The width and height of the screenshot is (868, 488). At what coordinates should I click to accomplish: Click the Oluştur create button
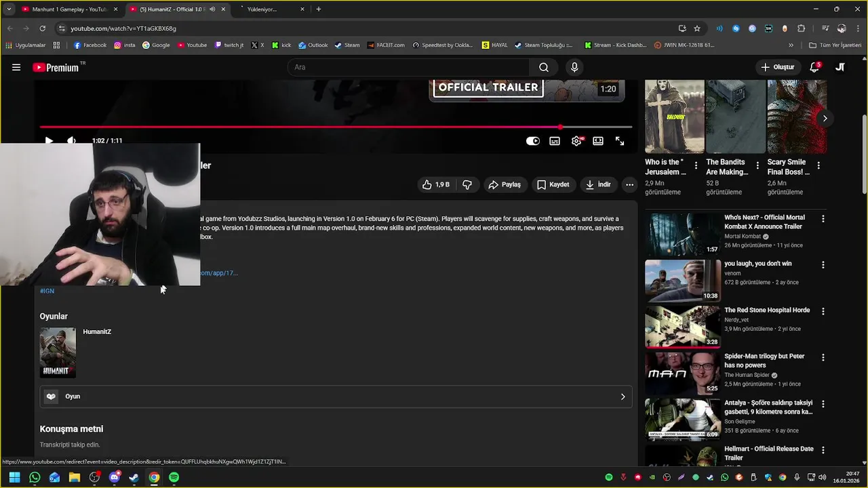[777, 67]
